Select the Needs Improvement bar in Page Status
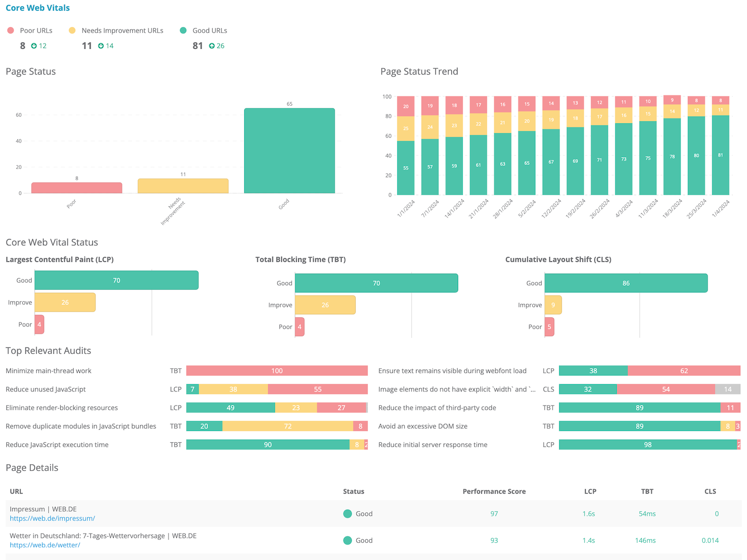Image resolution: width=747 pixels, height=560 pixels. (x=183, y=186)
